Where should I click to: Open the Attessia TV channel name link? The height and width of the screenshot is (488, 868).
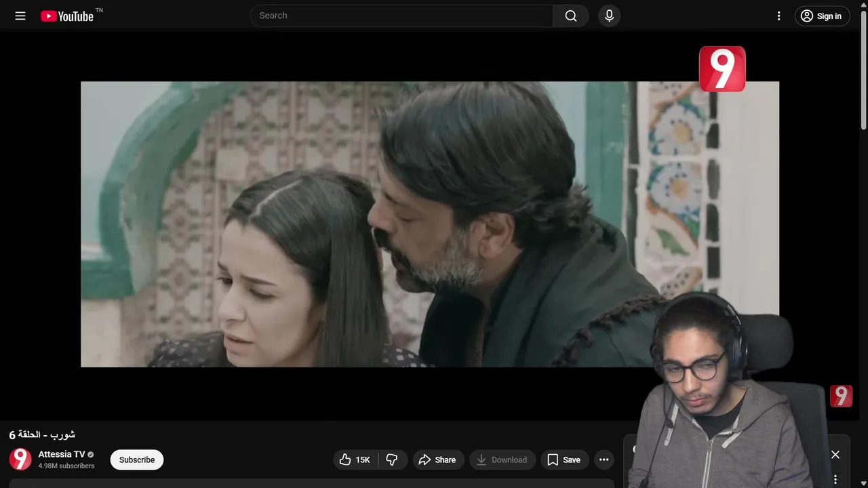(x=62, y=454)
